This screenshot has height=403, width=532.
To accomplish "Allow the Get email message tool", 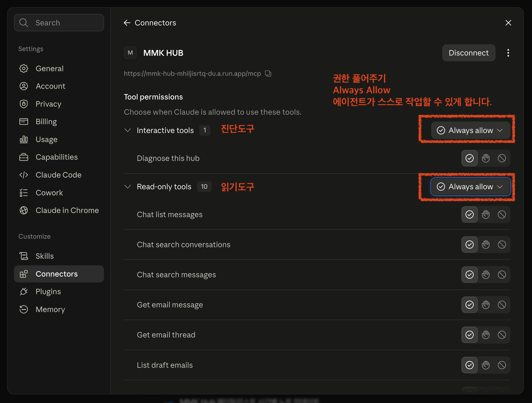I will (x=469, y=305).
